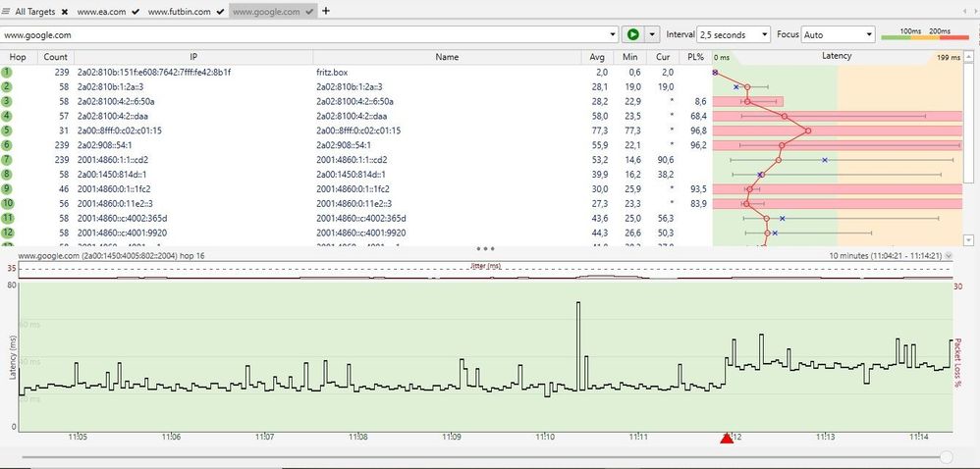The width and height of the screenshot is (980, 469).
Task: Click the green start/resume trace button
Action: click(632, 34)
